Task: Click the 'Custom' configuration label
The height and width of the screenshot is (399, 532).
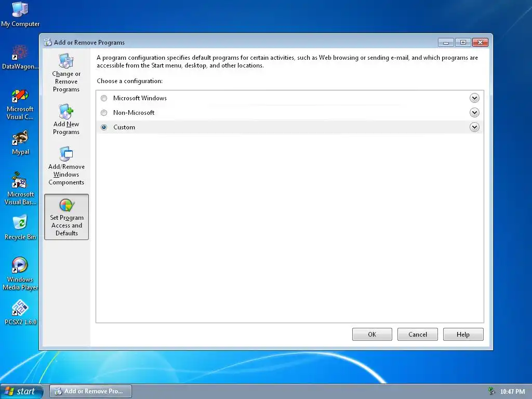Action: tap(124, 127)
